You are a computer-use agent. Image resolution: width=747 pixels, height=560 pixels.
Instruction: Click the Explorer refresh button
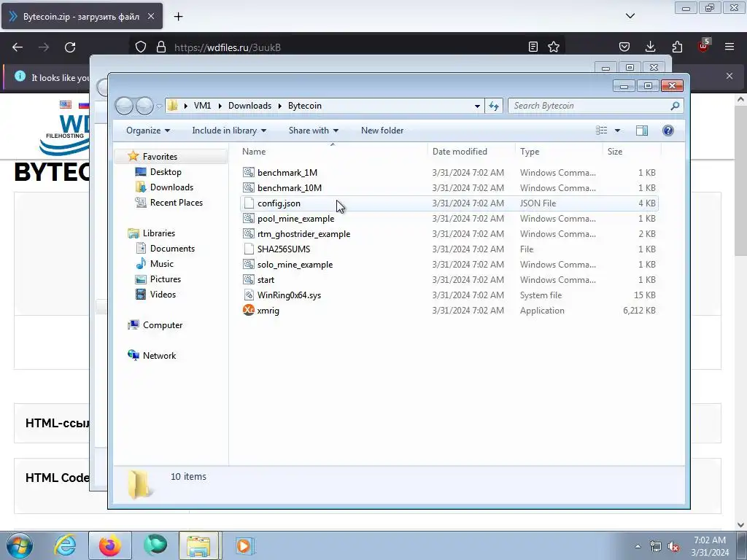pyautogui.click(x=494, y=106)
